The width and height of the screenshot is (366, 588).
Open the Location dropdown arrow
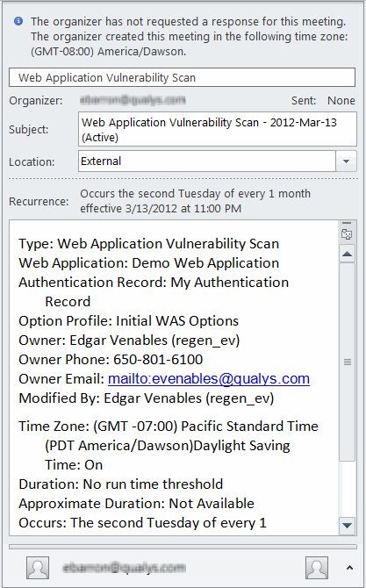[x=346, y=161]
